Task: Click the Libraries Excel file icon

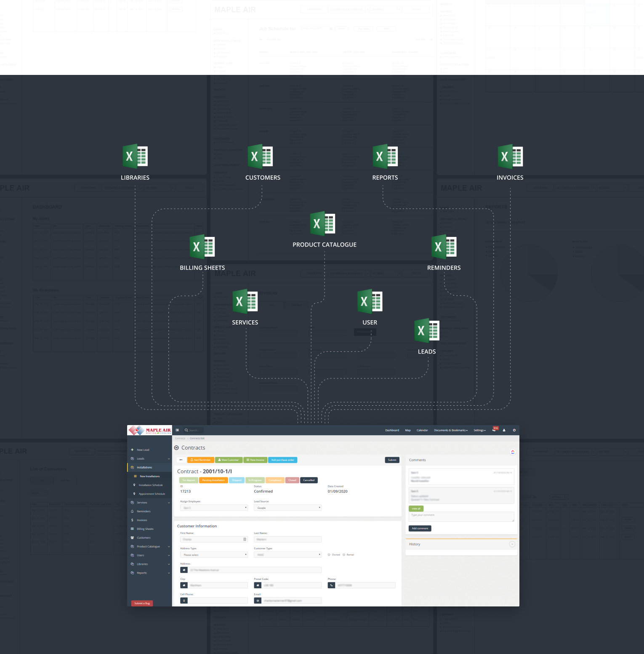Action: coord(135,157)
